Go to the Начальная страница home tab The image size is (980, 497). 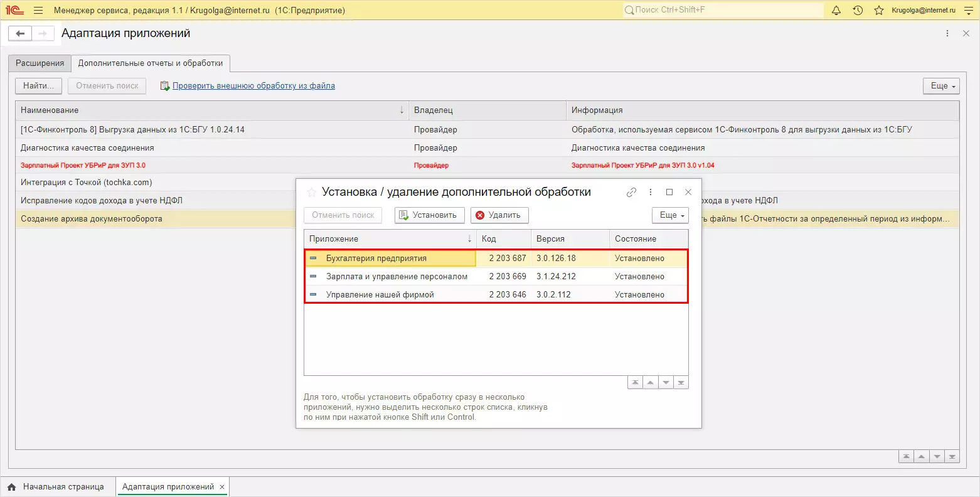(56, 487)
